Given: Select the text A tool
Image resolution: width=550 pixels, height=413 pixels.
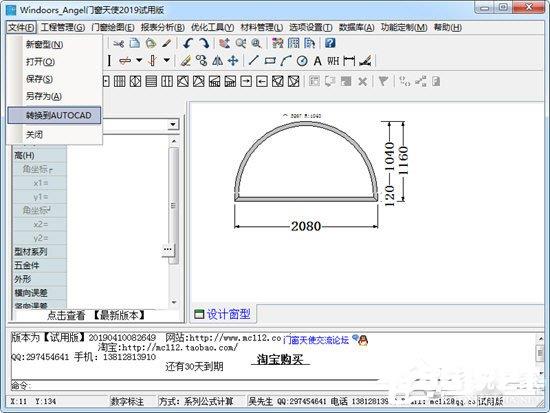Looking at the screenshot, I should 317,61.
